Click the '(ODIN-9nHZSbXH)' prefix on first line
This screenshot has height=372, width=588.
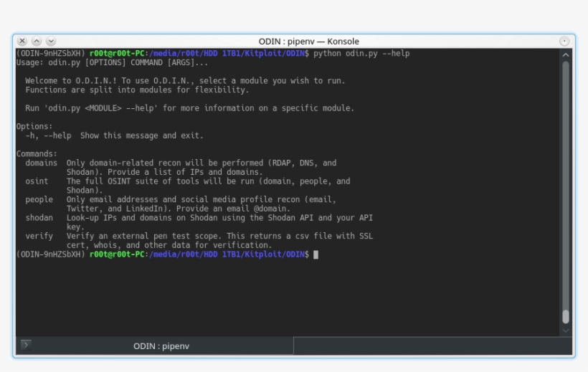[51, 53]
